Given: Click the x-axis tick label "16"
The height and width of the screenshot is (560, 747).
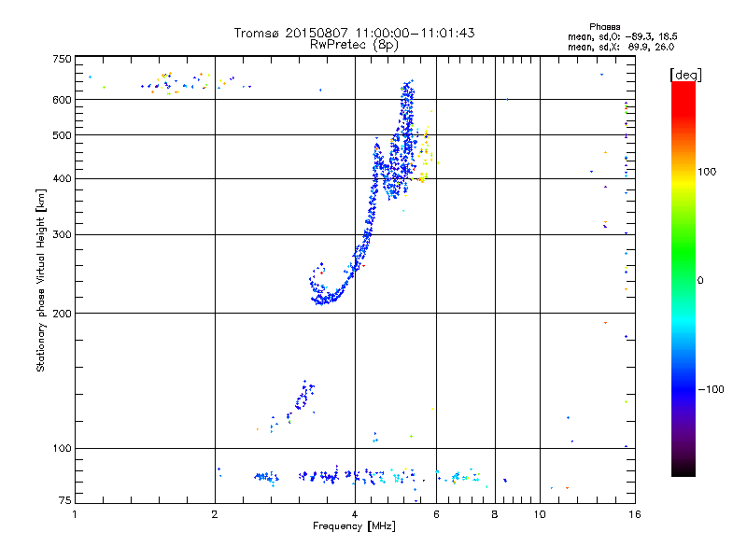Looking at the screenshot, I should [635, 514].
